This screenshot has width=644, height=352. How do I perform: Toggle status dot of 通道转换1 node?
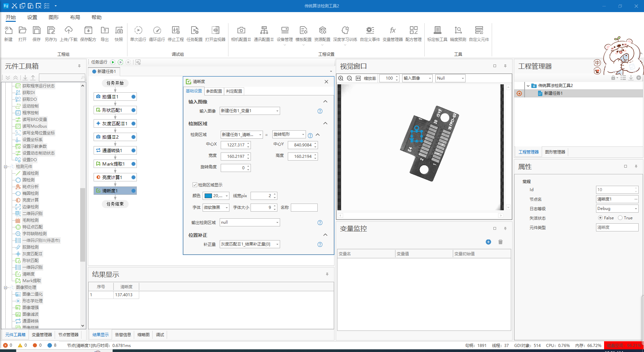[133, 150]
